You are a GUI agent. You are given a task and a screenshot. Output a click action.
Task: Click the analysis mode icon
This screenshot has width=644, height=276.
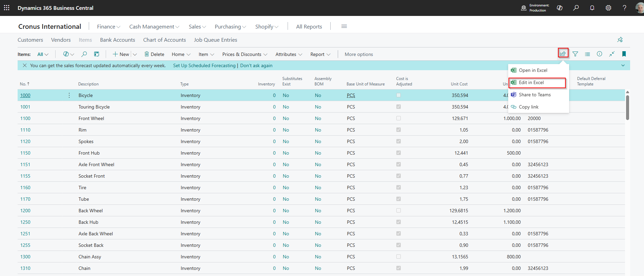[97, 54]
